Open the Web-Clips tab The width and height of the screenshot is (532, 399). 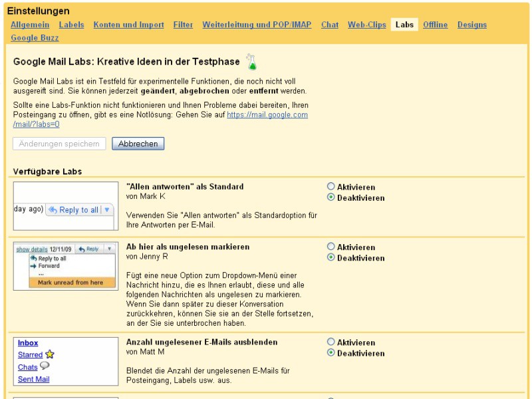(x=367, y=25)
